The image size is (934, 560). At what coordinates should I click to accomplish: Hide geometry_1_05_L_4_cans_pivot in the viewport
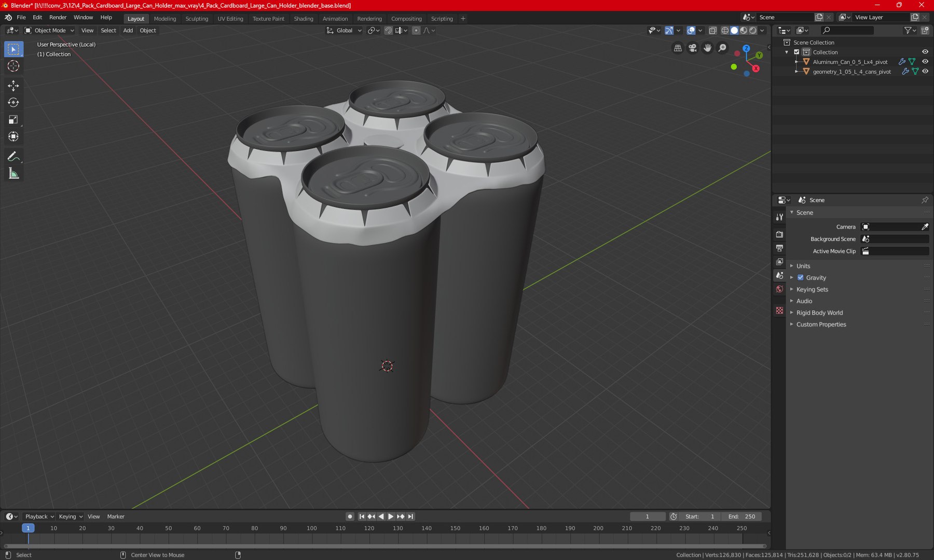click(x=925, y=72)
